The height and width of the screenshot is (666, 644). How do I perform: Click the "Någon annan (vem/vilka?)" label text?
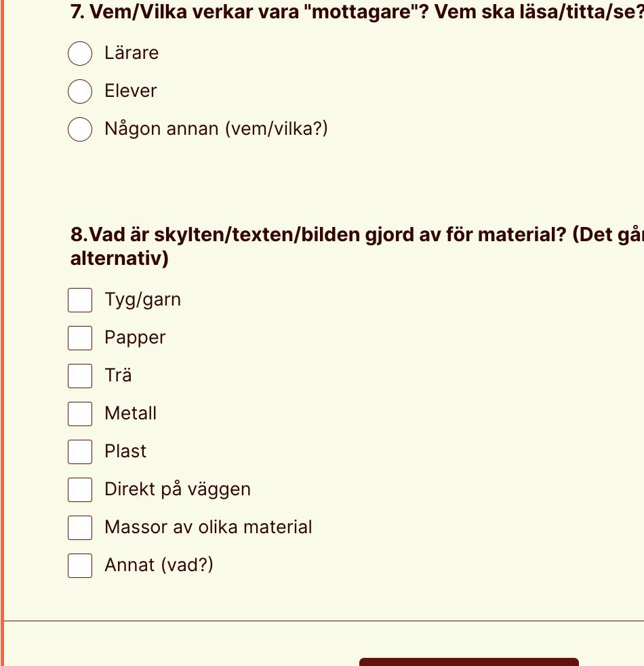click(x=216, y=129)
